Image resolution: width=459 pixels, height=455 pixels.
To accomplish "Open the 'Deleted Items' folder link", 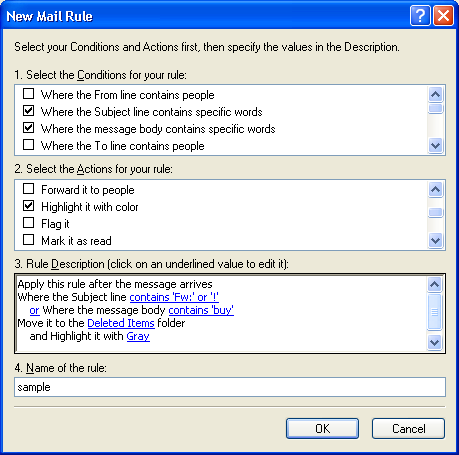I will [121, 323].
